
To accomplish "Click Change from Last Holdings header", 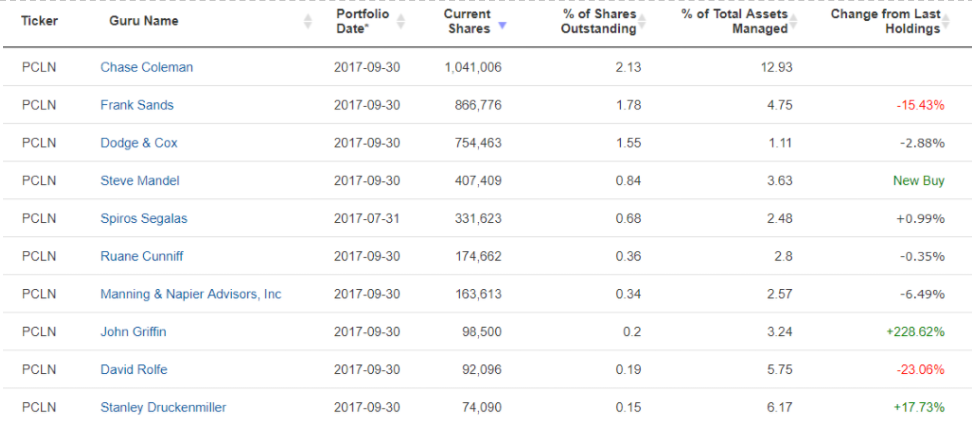I will pyautogui.click(x=886, y=21).
